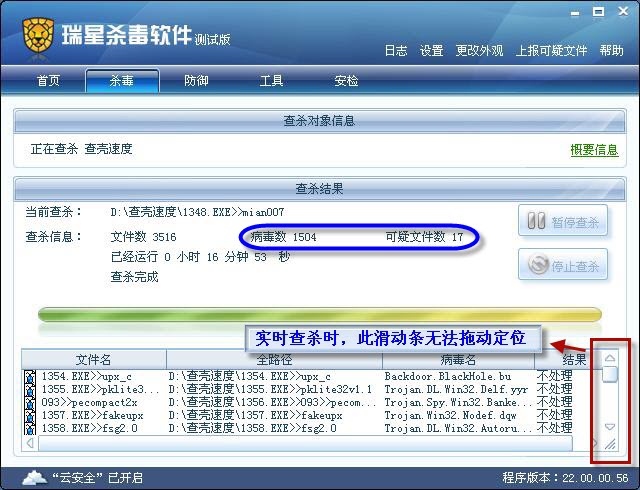Click 上报可疑文件 to report file

coord(551,51)
